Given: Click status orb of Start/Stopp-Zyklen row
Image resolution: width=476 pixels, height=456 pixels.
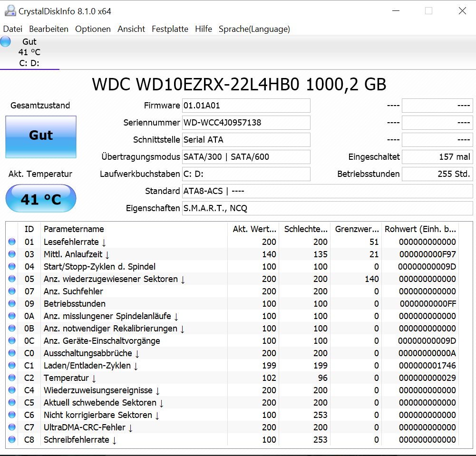Looking at the screenshot, I should (x=12, y=267).
